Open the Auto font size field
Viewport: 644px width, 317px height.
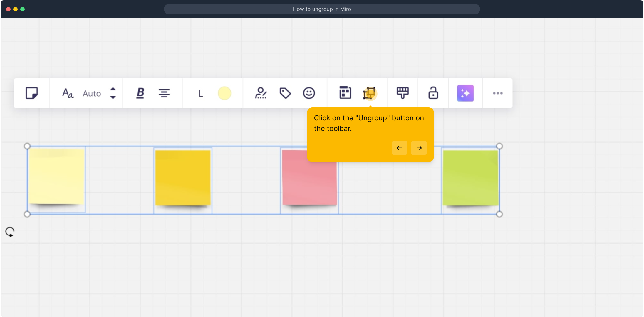[92, 93]
